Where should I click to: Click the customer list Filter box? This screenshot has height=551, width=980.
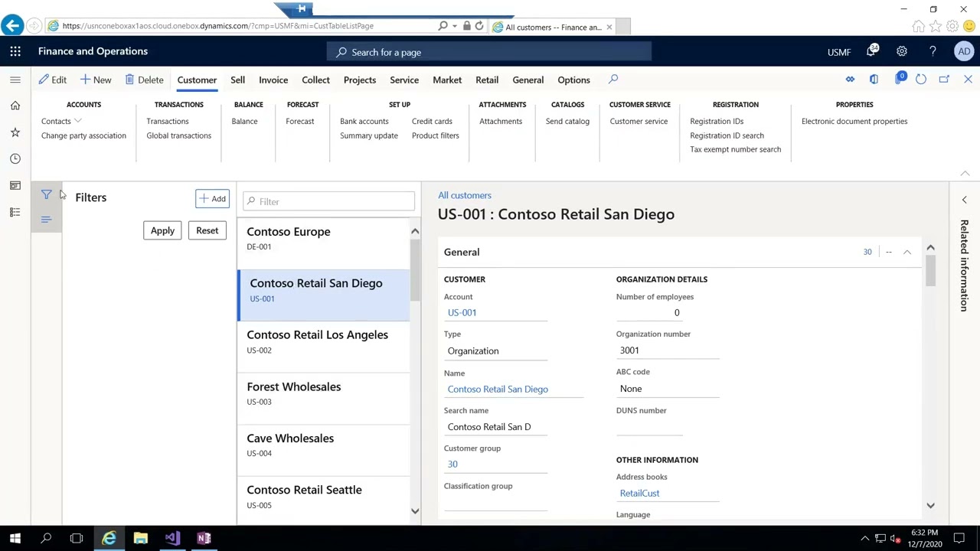[x=329, y=201]
